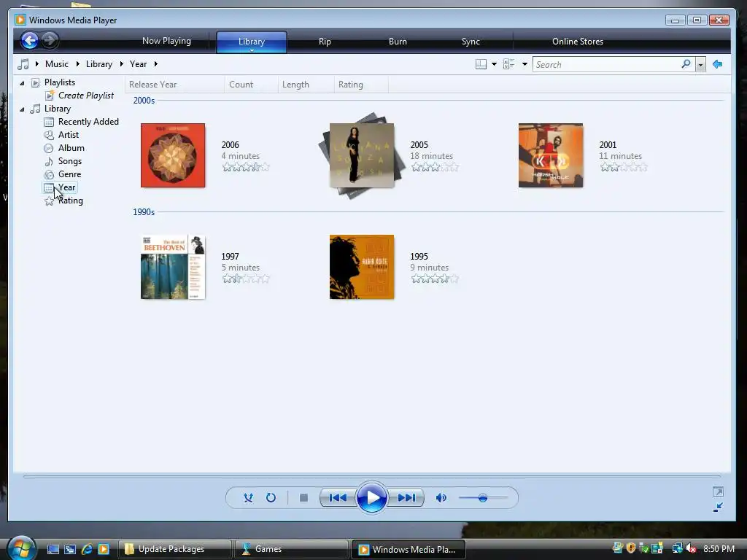Open the search options dropdown
This screenshot has height=560, width=747.
point(700,65)
